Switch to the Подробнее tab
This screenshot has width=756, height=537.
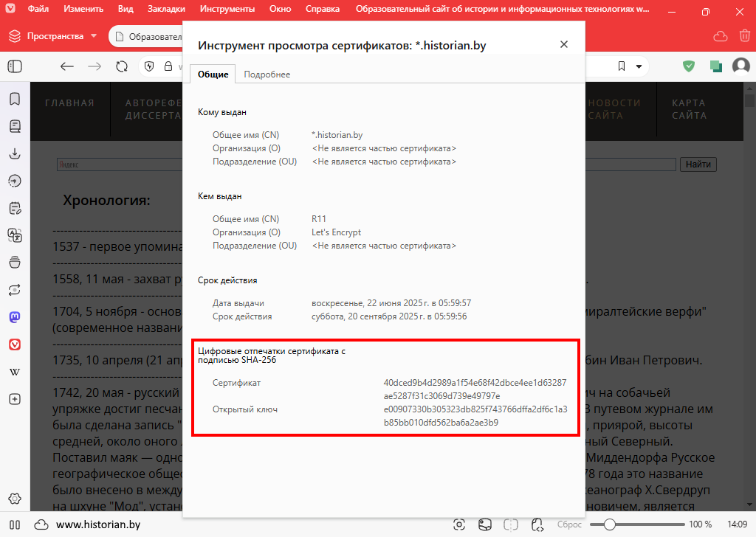click(x=267, y=75)
